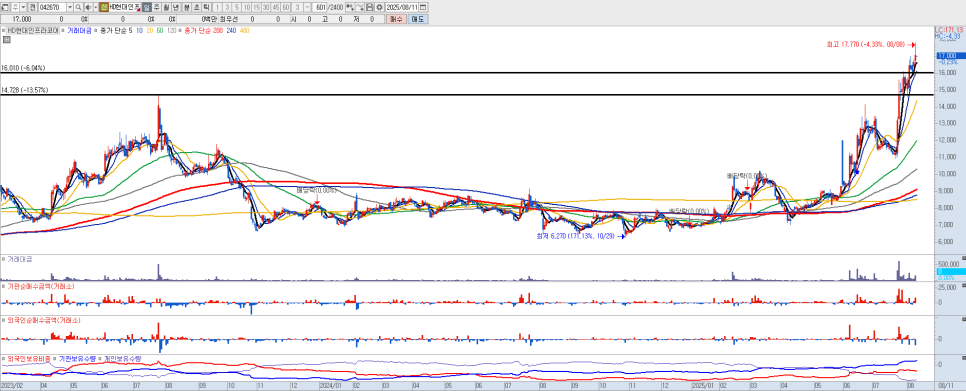
Task: Toggle the 주 weekly period button
Action: tap(156, 7)
